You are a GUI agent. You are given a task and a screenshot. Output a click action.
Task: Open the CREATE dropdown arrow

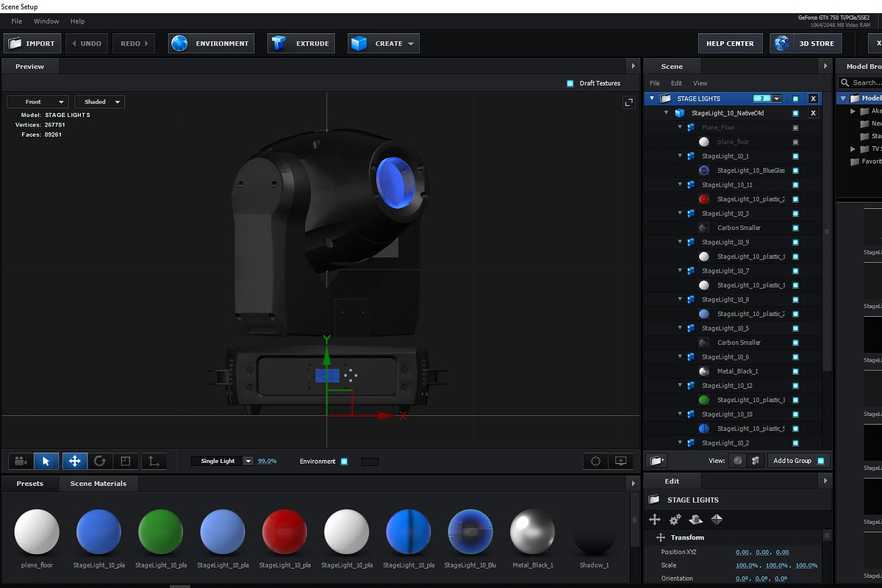coord(411,43)
